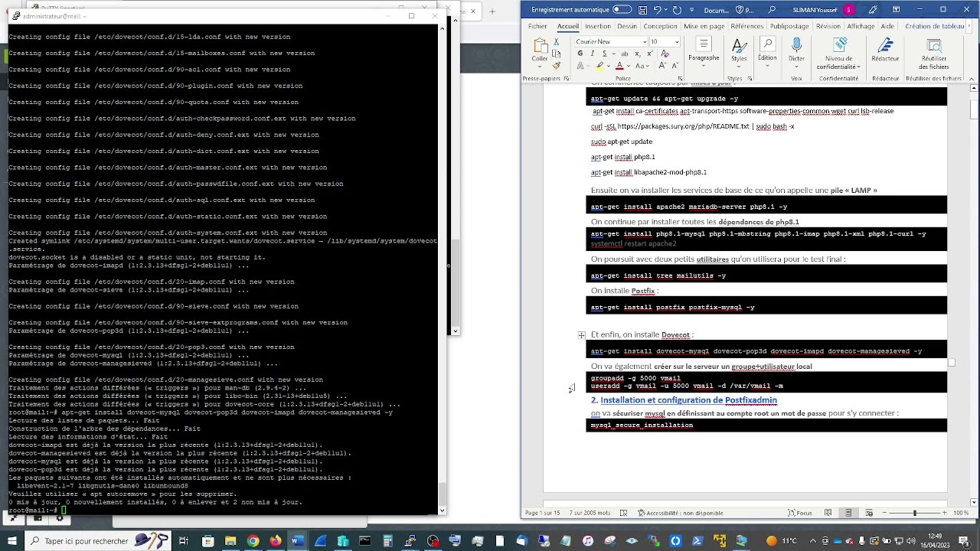Open Firefox from the taskbar
Image resolution: width=980 pixels, height=551 pixels.
point(275,540)
